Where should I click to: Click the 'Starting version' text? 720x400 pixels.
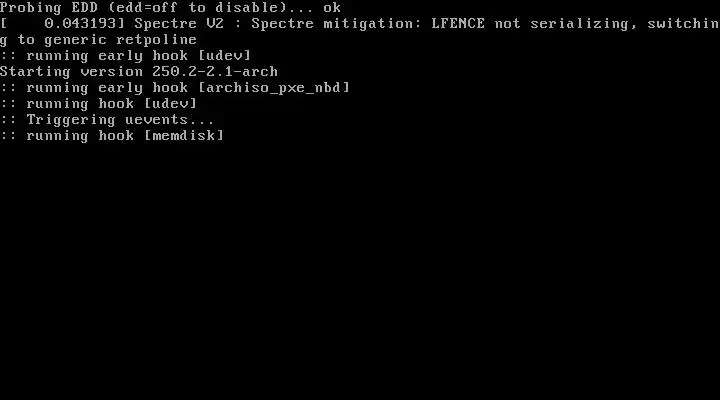coord(71,72)
